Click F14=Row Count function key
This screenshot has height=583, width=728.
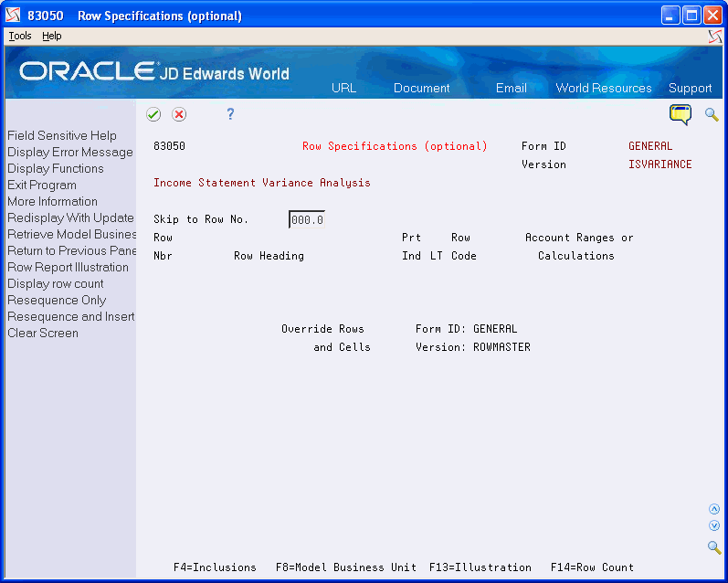coord(592,567)
